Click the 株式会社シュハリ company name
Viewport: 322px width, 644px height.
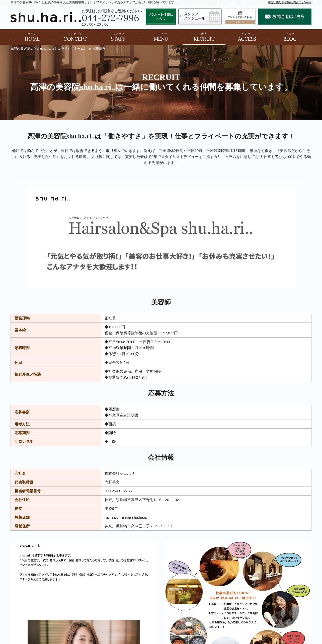point(119,473)
